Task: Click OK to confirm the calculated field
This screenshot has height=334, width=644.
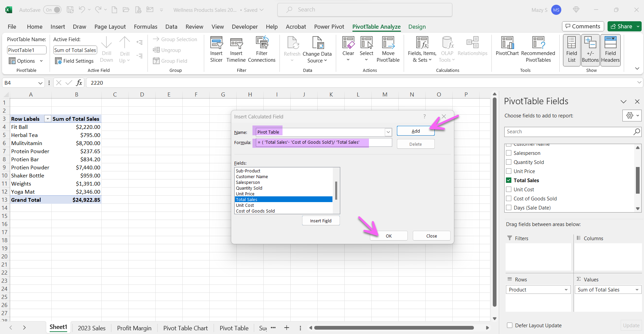Action: coord(389,235)
